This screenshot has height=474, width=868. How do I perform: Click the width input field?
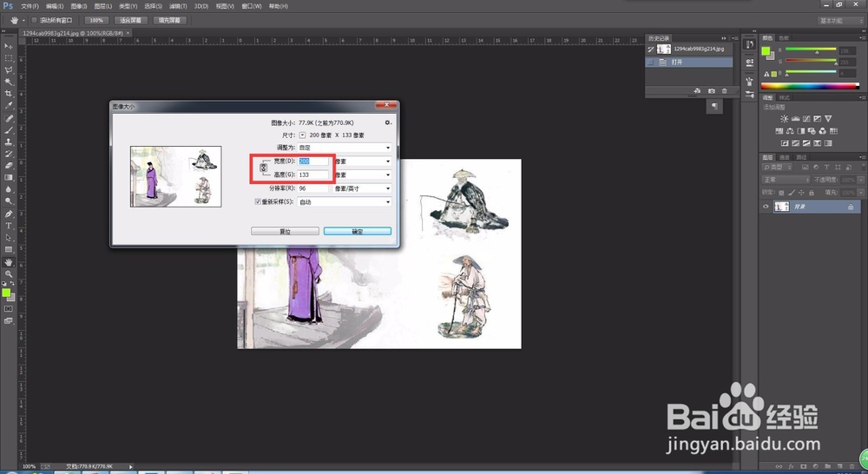click(312, 161)
